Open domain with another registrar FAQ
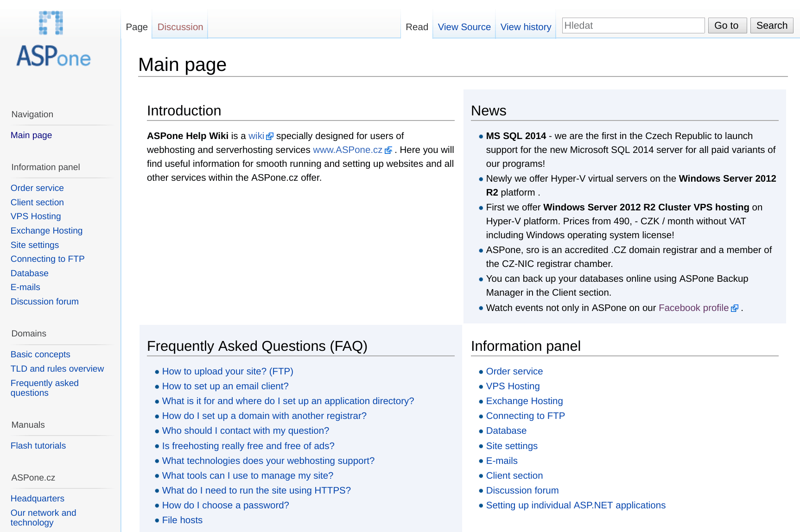Image resolution: width=800 pixels, height=532 pixels. 264,416
